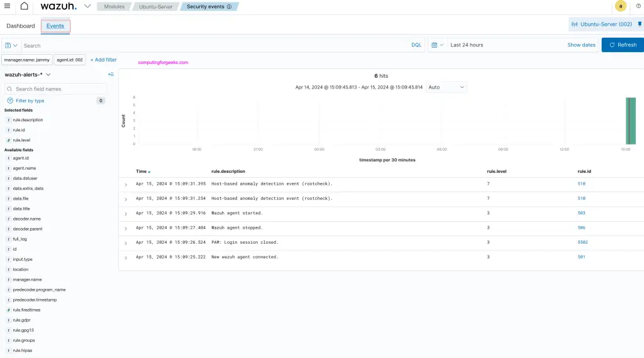Open the help icon in the header

coord(638,6)
